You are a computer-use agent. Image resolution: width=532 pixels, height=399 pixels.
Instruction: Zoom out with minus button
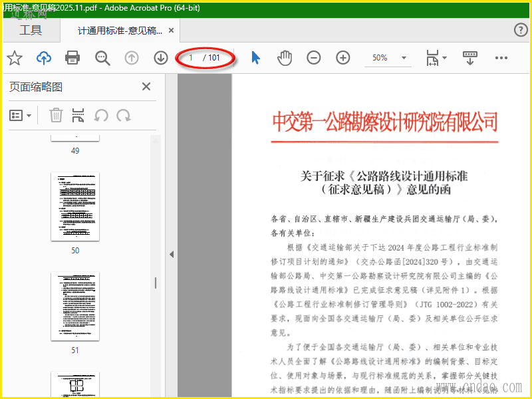point(313,58)
